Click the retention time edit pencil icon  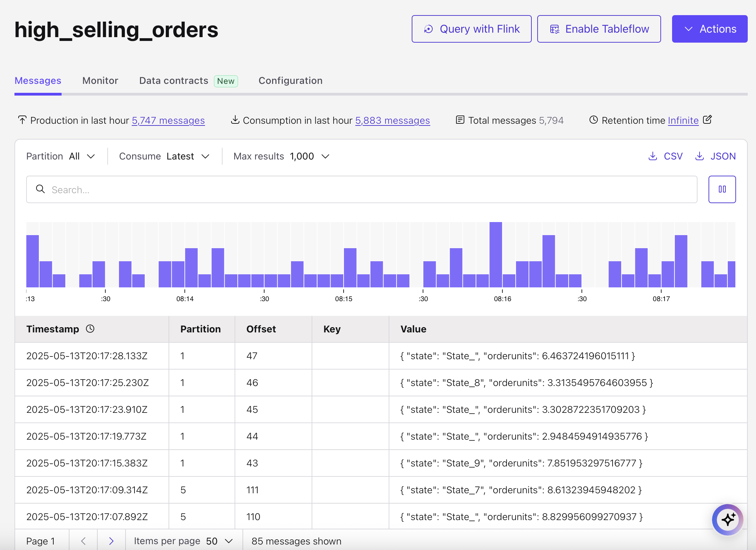707,120
